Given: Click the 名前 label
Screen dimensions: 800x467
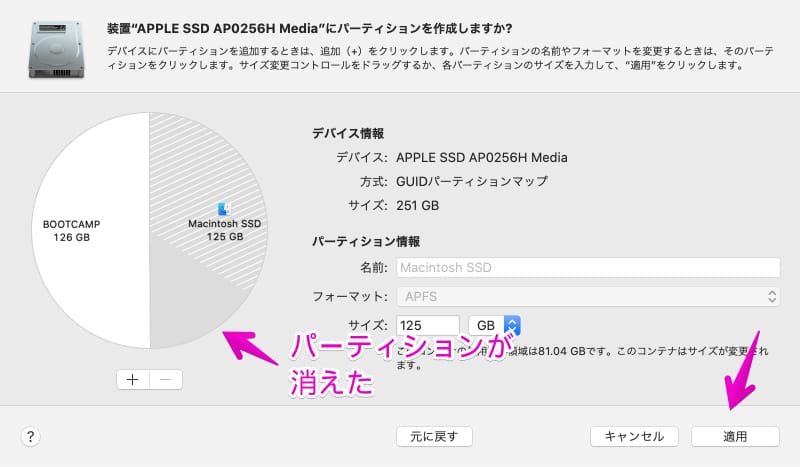Looking at the screenshot, I should tap(374, 267).
